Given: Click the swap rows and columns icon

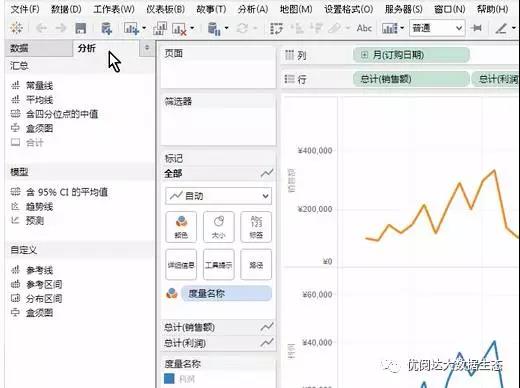Looking at the screenshot, I should click(x=277, y=28).
